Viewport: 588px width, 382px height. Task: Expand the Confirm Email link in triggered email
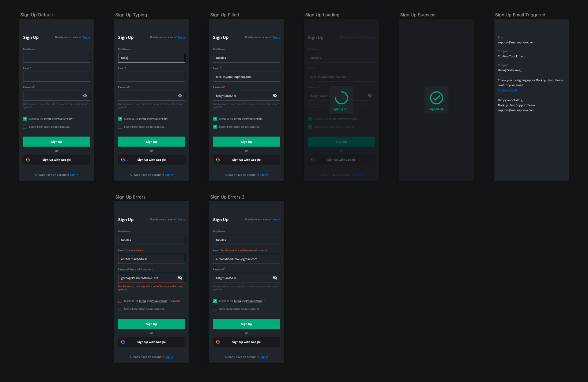[x=507, y=90]
